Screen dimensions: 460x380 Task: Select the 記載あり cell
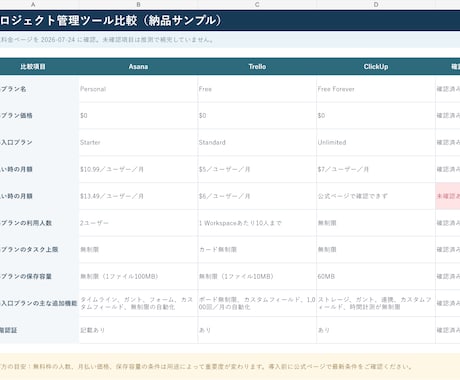pos(138,330)
